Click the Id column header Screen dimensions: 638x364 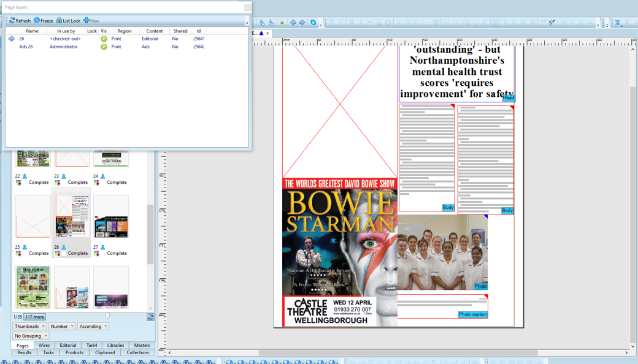[x=199, y=31]
